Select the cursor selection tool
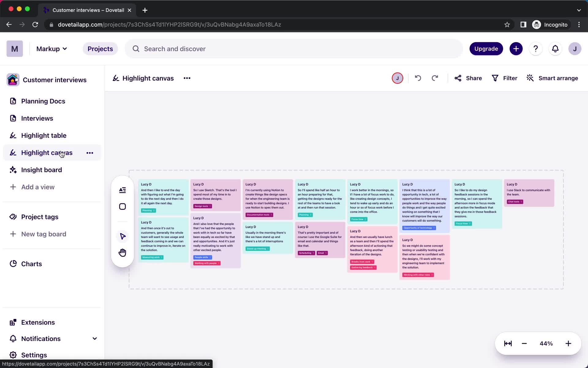Viewport: 588px width, 368px height. pyautogui.click(x=122, y=236)
